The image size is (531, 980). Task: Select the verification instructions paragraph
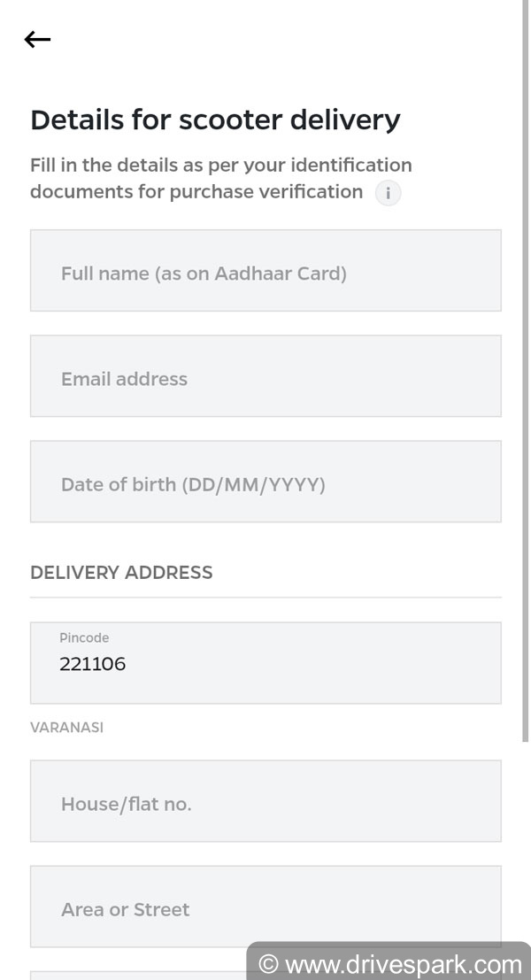221,178
